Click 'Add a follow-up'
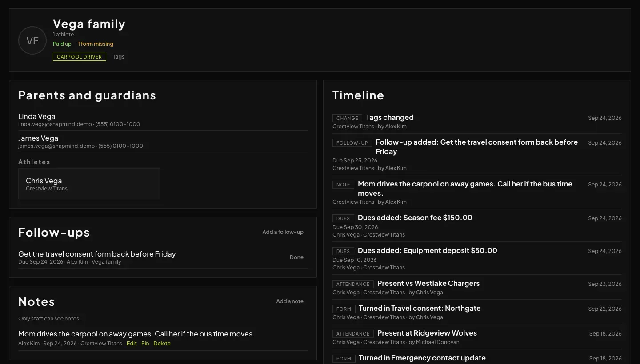 coord(283,232)
